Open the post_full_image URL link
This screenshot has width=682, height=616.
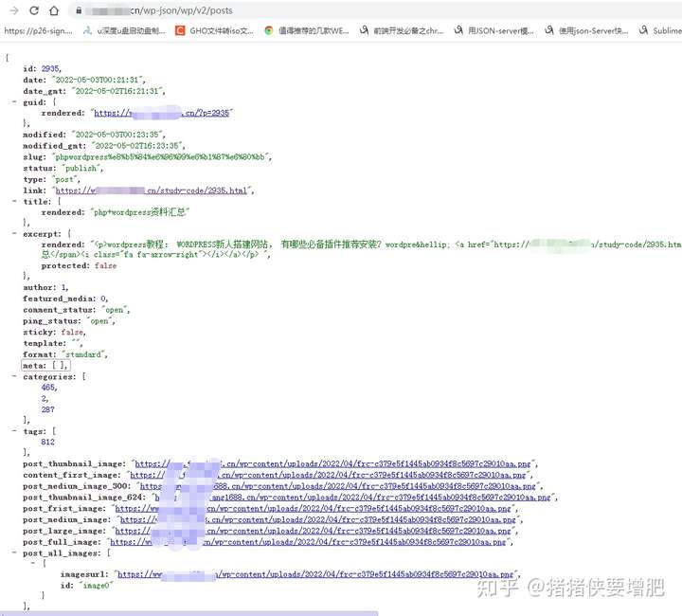point(308,542)
